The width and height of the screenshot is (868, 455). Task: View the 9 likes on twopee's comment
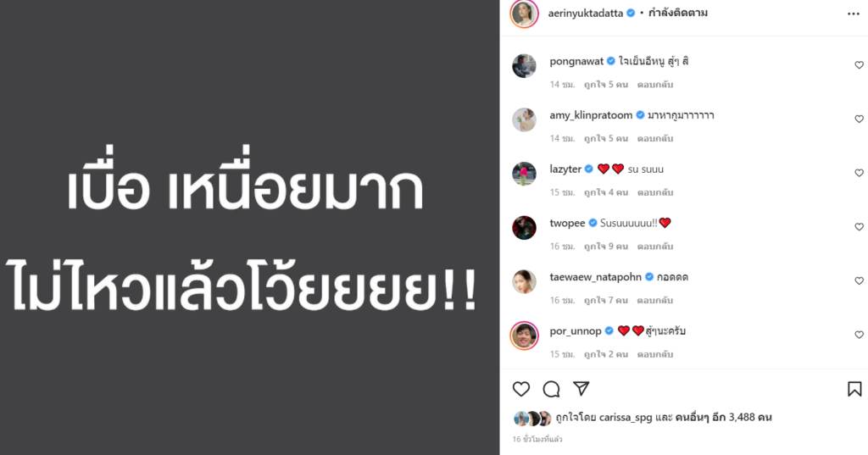point(605,247)
